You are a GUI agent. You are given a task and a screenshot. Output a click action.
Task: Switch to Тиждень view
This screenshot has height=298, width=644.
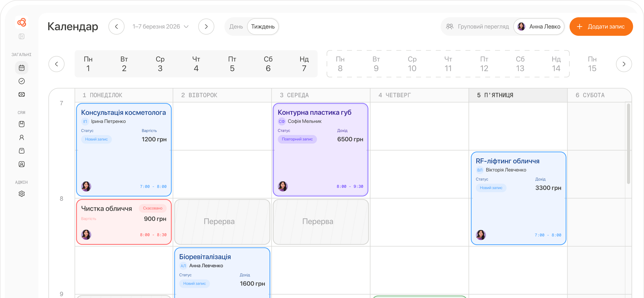pyautogui.click(x=263, y=27)
